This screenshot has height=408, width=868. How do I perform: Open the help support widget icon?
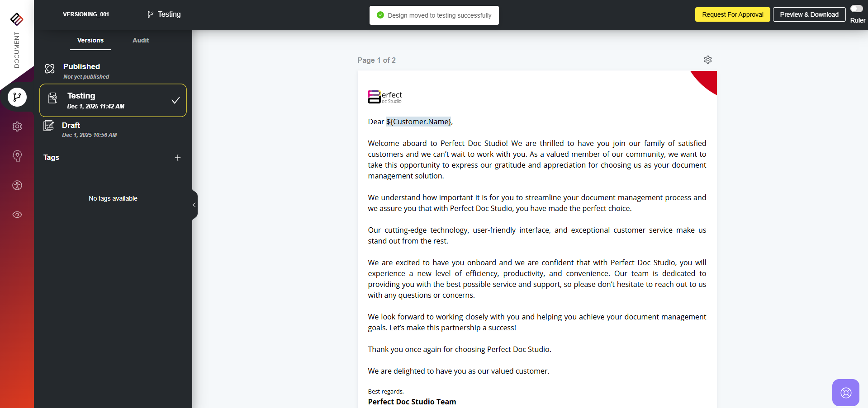click(845, 393)
